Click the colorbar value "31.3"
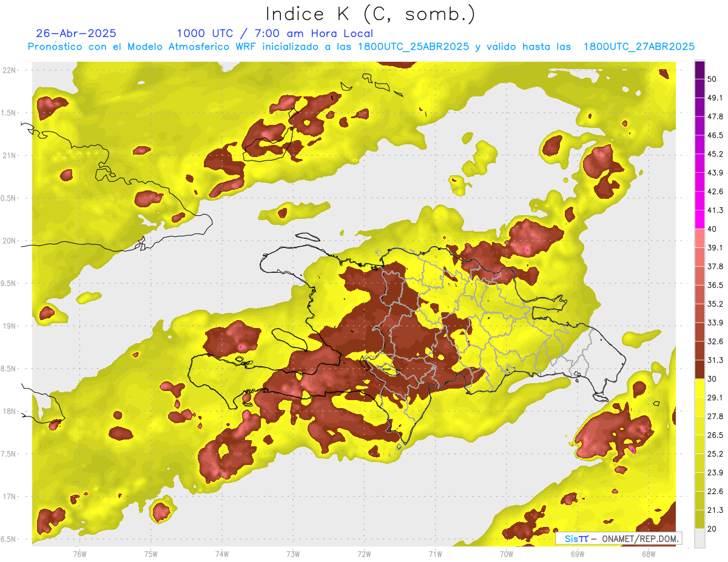Screen dimensions: 728x562 (715, 360)
